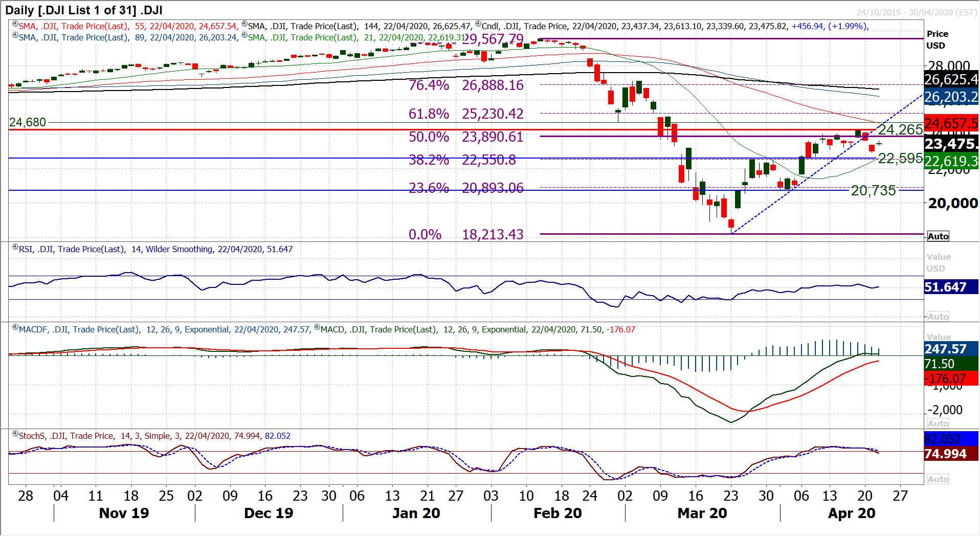Click the 23.6% 20,893.06 Fibonacci label
Screen dimensions: 980x536
click(x=466, y=188)
